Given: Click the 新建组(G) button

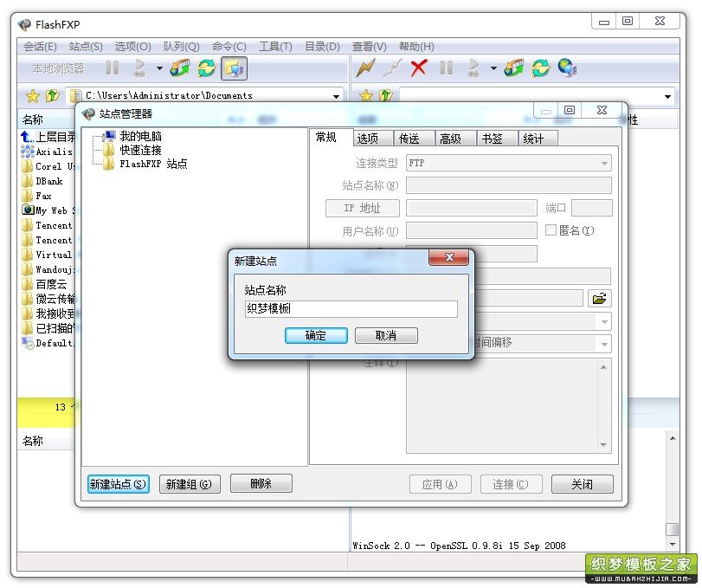Looking at the screenshot, I should coord(189,483).
